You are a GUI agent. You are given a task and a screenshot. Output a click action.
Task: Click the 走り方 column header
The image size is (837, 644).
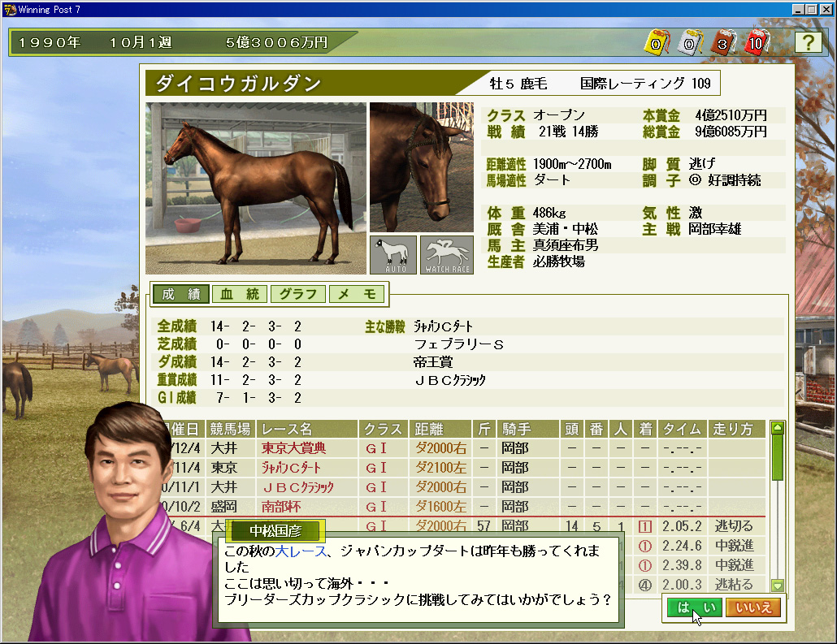click(x=737, y=429)
